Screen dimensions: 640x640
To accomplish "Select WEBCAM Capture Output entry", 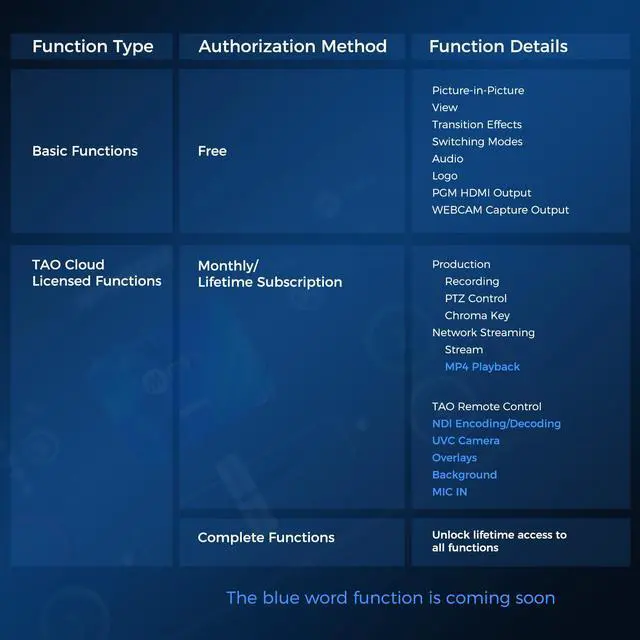I will tap(500, 210).
